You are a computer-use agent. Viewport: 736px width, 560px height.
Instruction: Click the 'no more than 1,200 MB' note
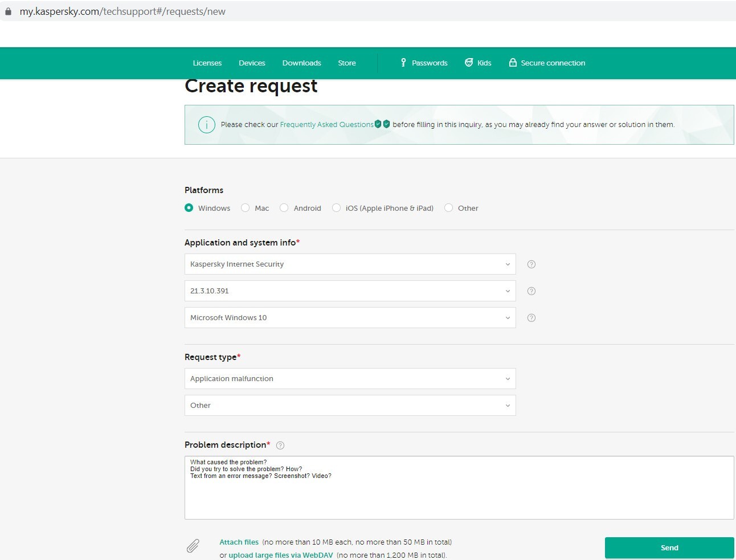pyautogui.click(x=392, y=555)
